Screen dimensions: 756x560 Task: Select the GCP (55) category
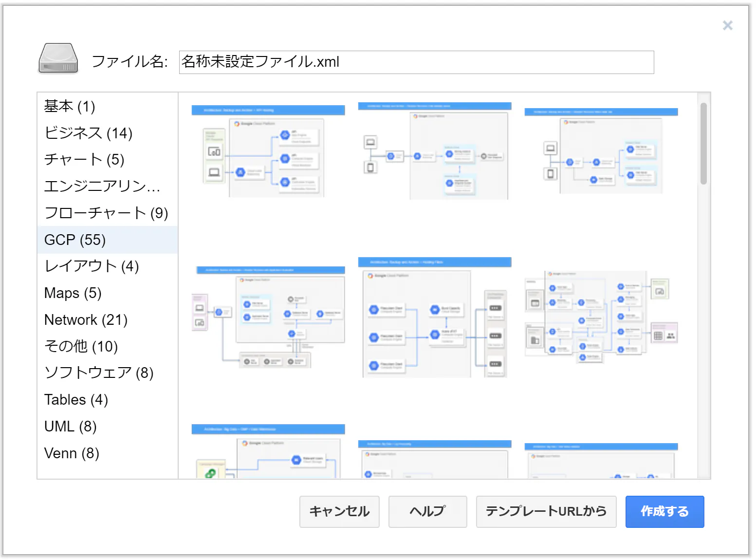[108, 240]
